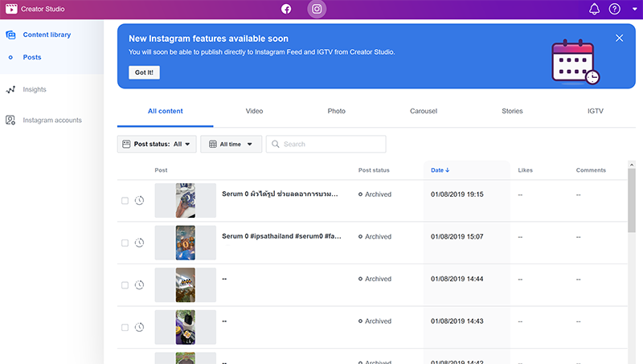Click Archived status on 15:07 row
This screenshot has width=643, height=364.
(375, 236)
